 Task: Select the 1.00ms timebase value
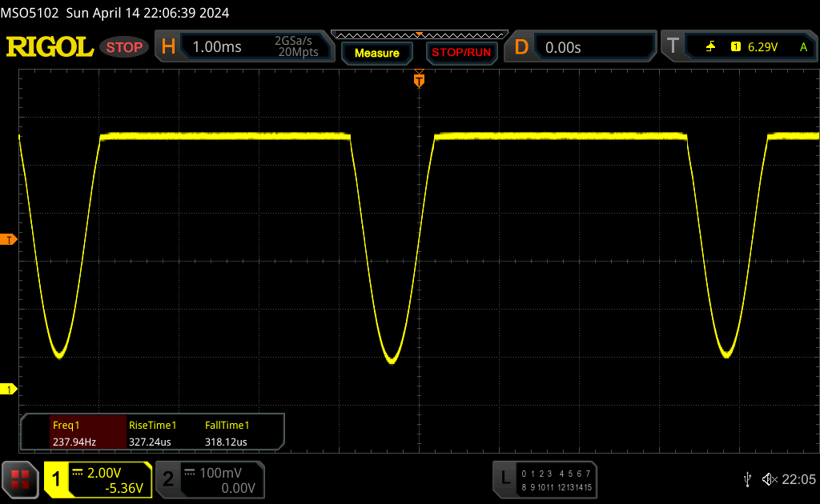217,47
